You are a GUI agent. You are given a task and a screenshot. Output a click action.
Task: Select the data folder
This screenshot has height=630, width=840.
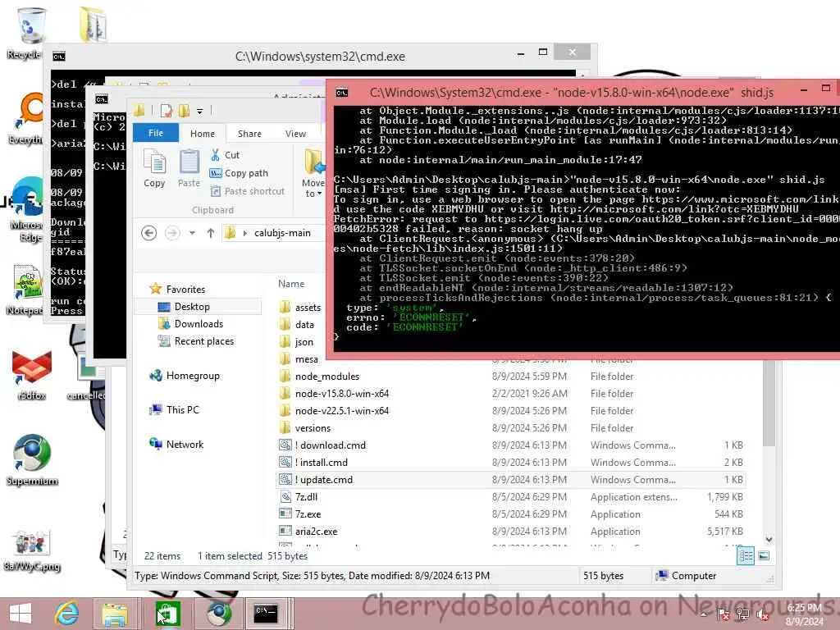pos(297,325)
